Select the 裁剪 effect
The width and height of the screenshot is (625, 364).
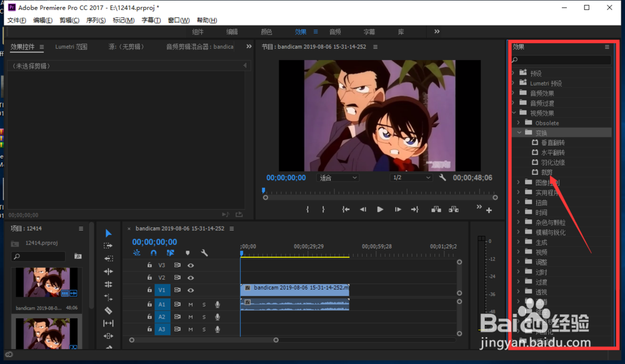coord(546,172)
